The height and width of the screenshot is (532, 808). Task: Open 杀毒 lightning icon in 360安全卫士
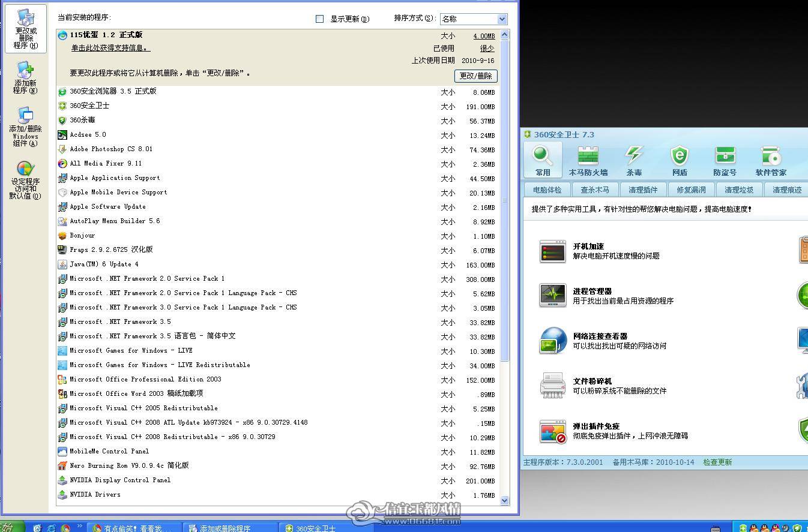(634, 161)
